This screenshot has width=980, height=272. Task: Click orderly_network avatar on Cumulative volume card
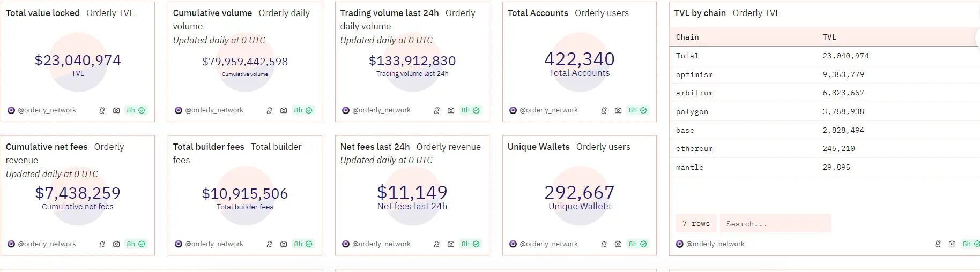(179, 110)
